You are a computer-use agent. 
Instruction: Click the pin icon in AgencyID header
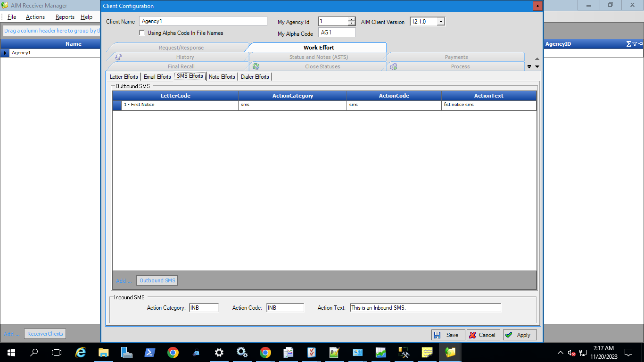[640, 44]
